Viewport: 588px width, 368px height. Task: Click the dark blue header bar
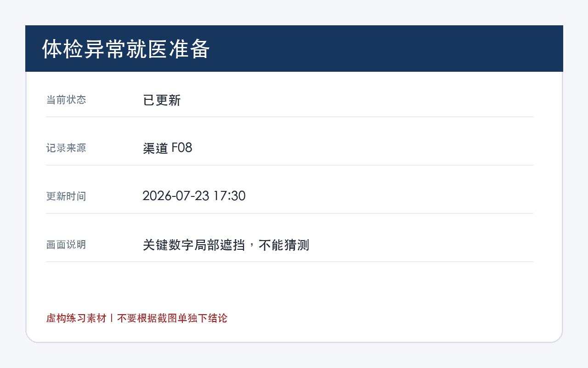pos(294,48)
